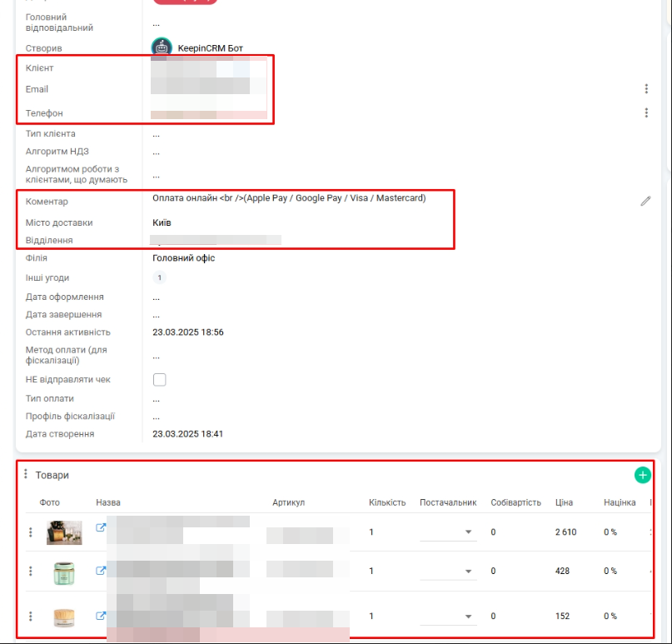Open external link of first product

pyautogui.click(x=102, y=527)
